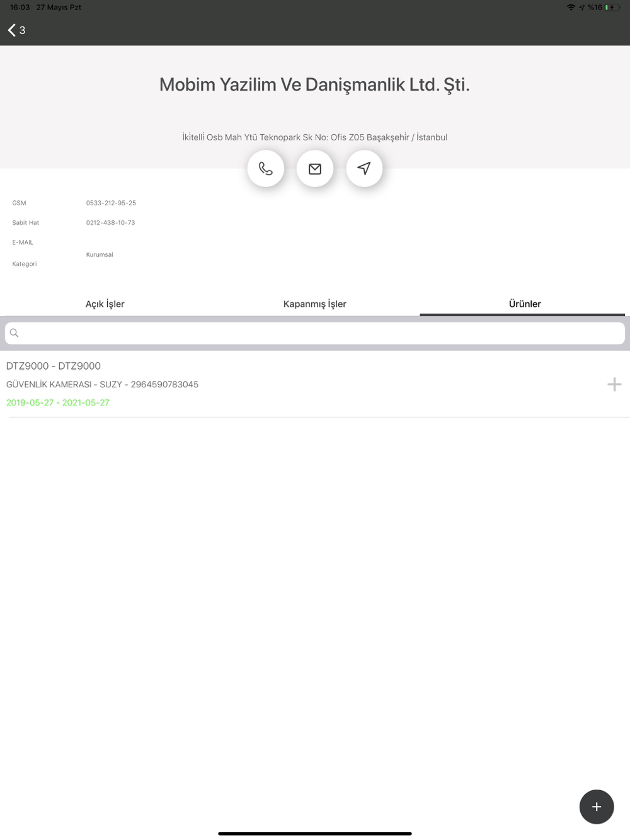Switch to the Açık İşler tab
The image size is (630, 840).
point(105,304)
